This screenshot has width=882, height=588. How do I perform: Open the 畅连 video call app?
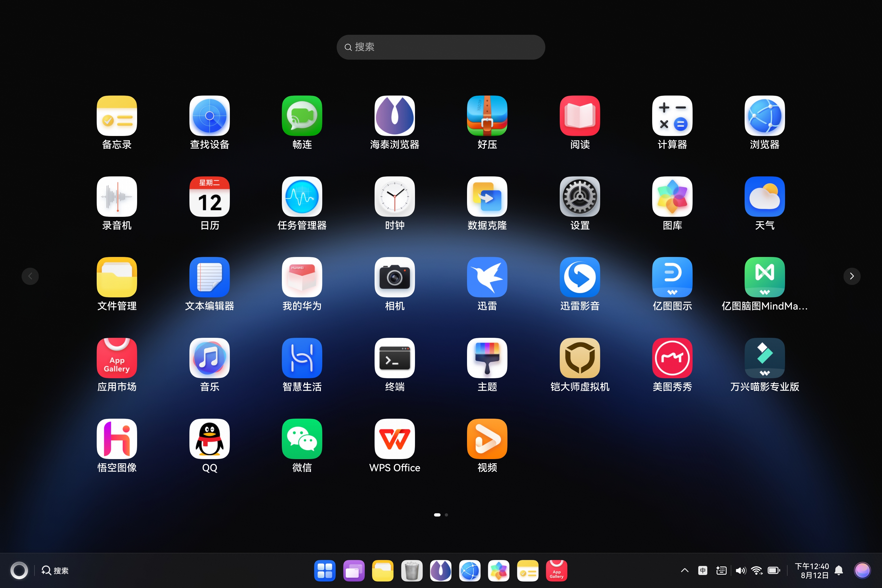tap(302, 116)
